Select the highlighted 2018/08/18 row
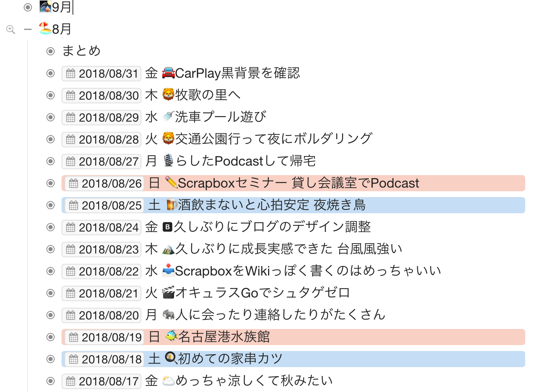The height and width of the screenshot is (392, 534). pos(220,359)
